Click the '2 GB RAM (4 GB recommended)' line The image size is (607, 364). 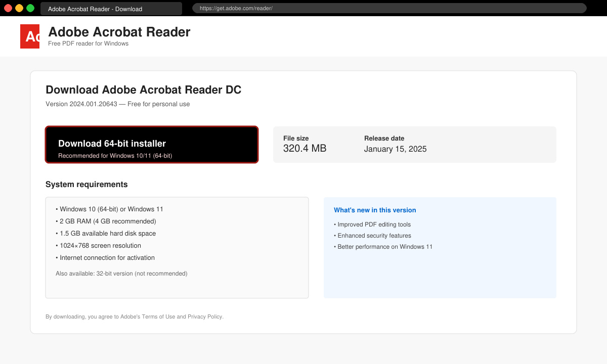point(106,221)
